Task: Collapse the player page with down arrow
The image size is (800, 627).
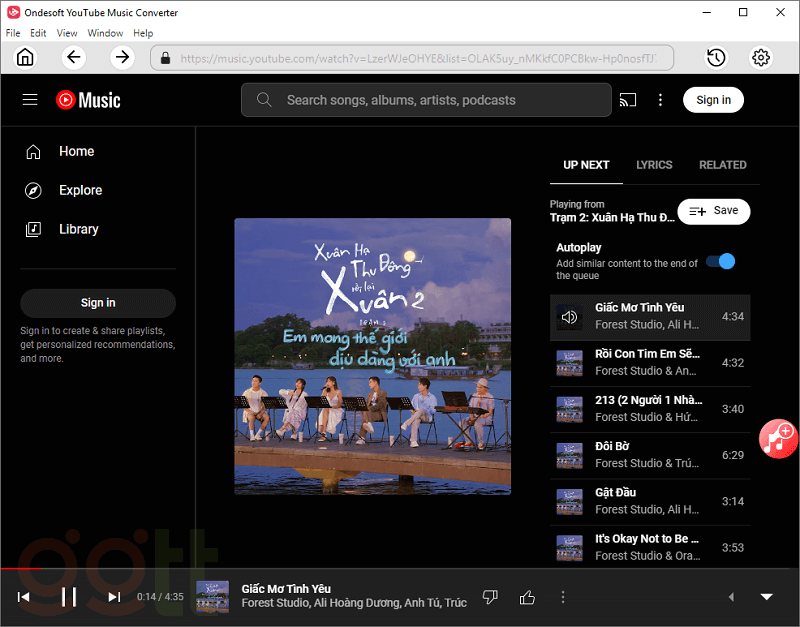Action: tap(767, 597)
